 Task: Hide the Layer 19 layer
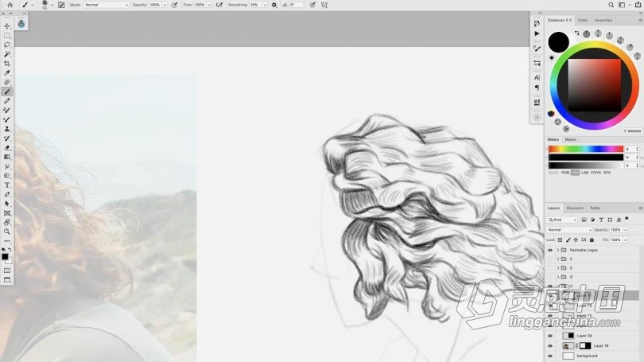click(550, 346)
